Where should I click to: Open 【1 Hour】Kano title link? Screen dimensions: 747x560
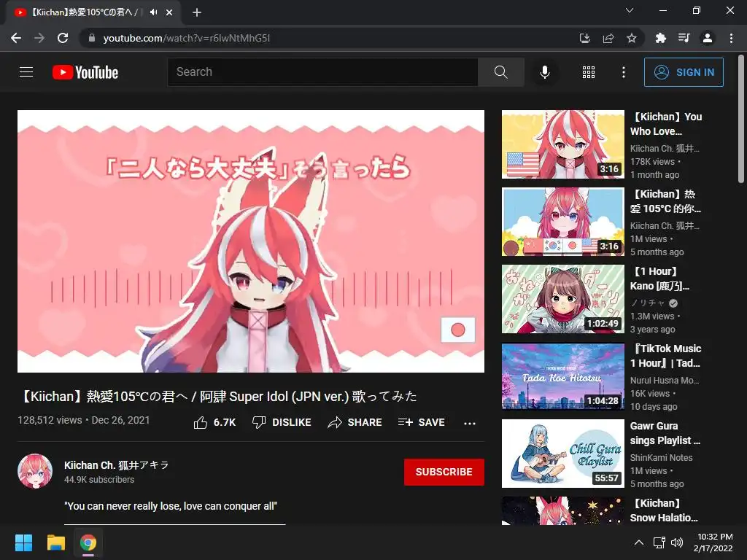click(x=659, y=279)
